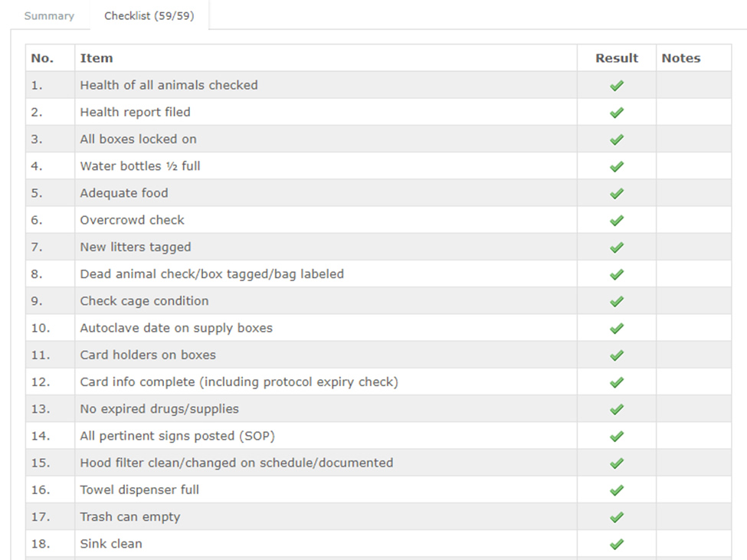Viewport: 747px width, 560px height.
Task: Click the Towel dispenser full checkmark
Action: click(x=617, y=490)
